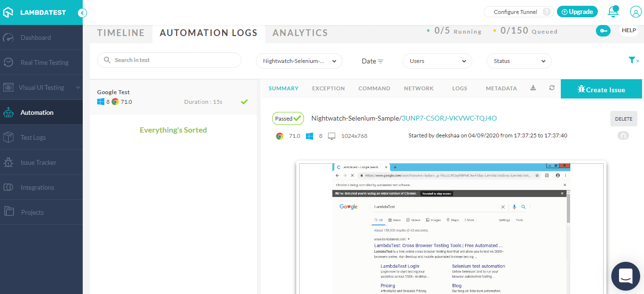The width and height of the screenshot is (644, 294).
Task: Click the Issue Tracker bug icon
Action: pyautogui.click(x=8, y=162)
